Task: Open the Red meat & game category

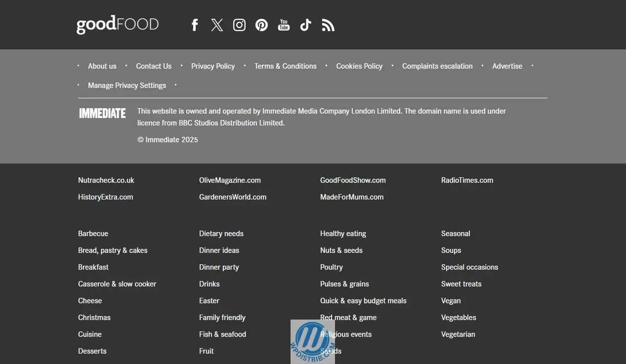Action: pyautogui.click(x=348, y=318)
